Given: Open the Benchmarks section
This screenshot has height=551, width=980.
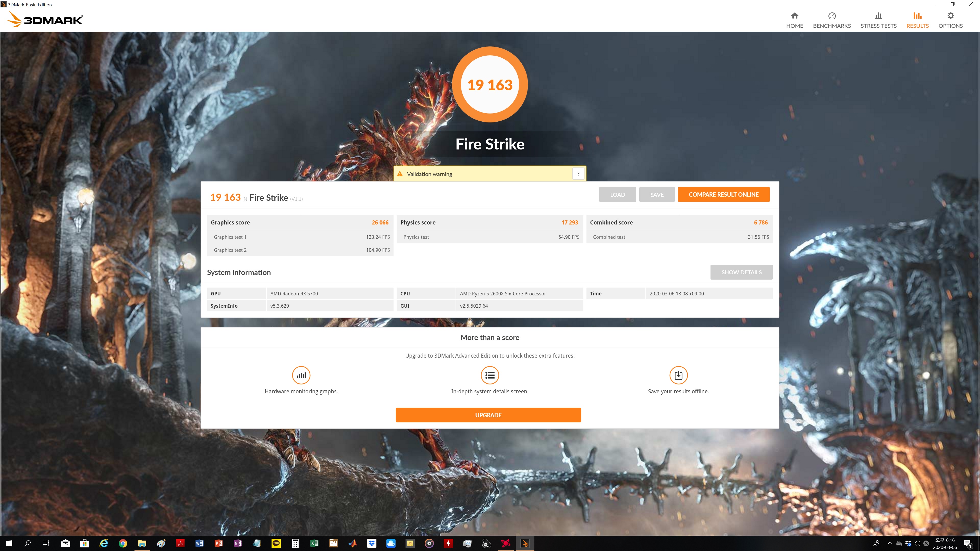Looking at the screenshot, I should pos(832,20).
